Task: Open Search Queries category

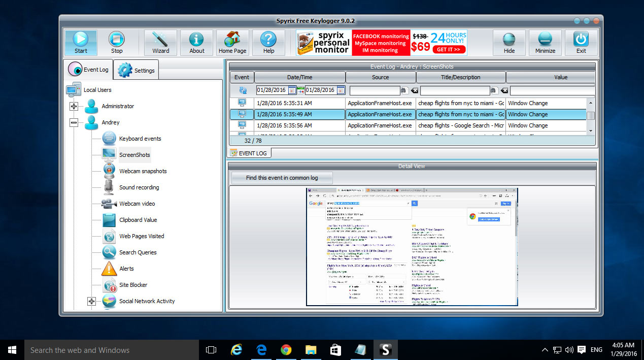Action: (138, 252)
